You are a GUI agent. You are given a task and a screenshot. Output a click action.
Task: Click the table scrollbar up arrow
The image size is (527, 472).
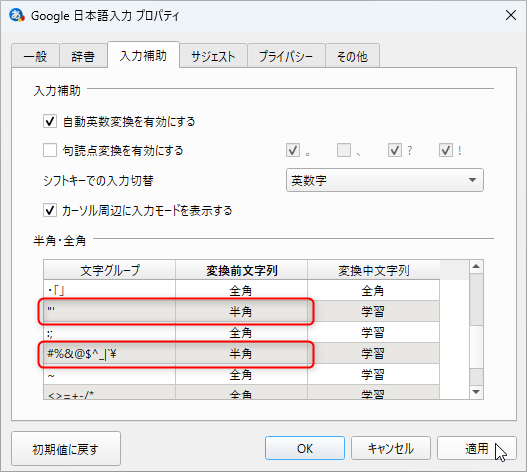[x=476, y=267]
